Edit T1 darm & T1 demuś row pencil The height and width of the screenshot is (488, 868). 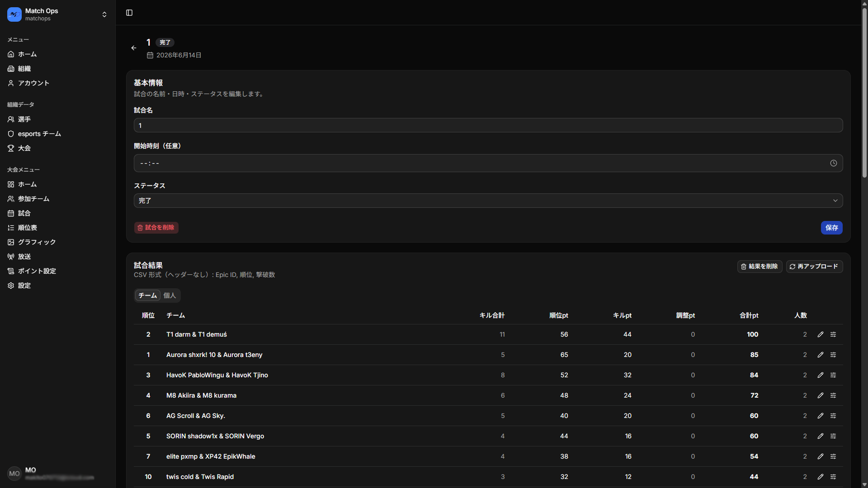click(x=821, y=334)
